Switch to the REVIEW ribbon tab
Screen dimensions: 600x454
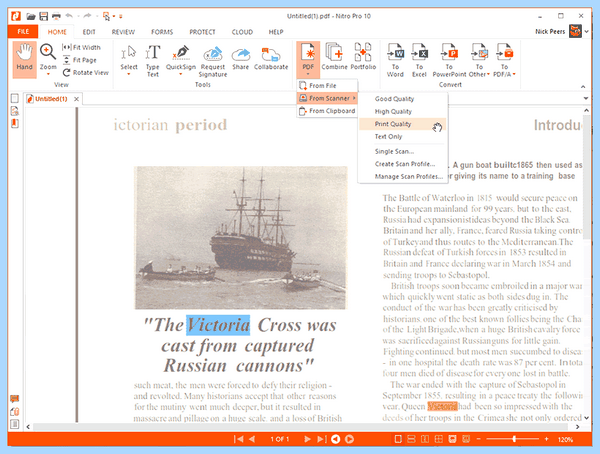pos(123,32)
